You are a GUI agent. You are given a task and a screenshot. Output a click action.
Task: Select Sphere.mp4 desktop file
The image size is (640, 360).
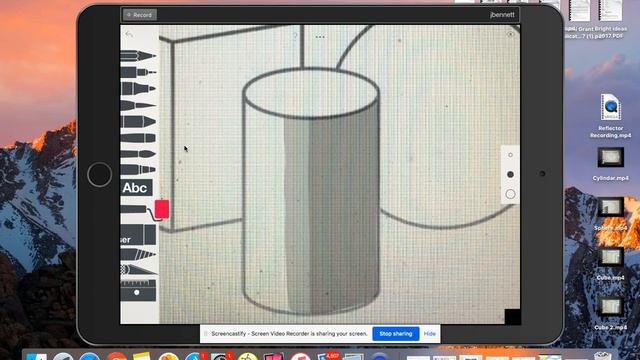(611, 214)
